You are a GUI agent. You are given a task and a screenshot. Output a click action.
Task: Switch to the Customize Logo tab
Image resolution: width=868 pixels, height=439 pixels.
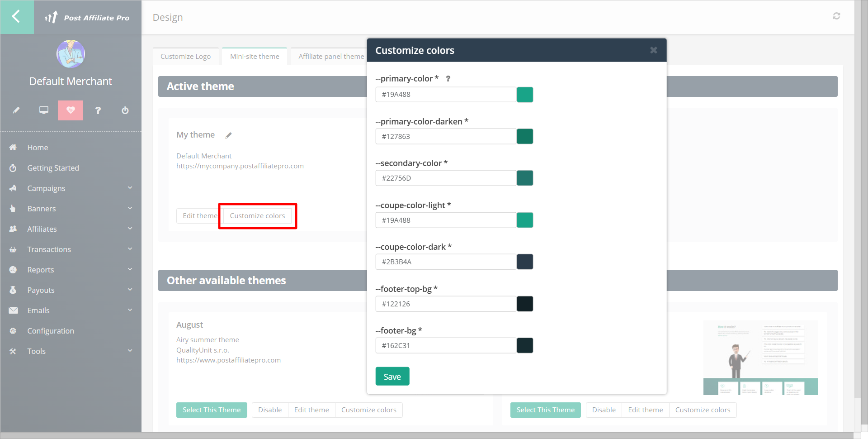[185, 57]
